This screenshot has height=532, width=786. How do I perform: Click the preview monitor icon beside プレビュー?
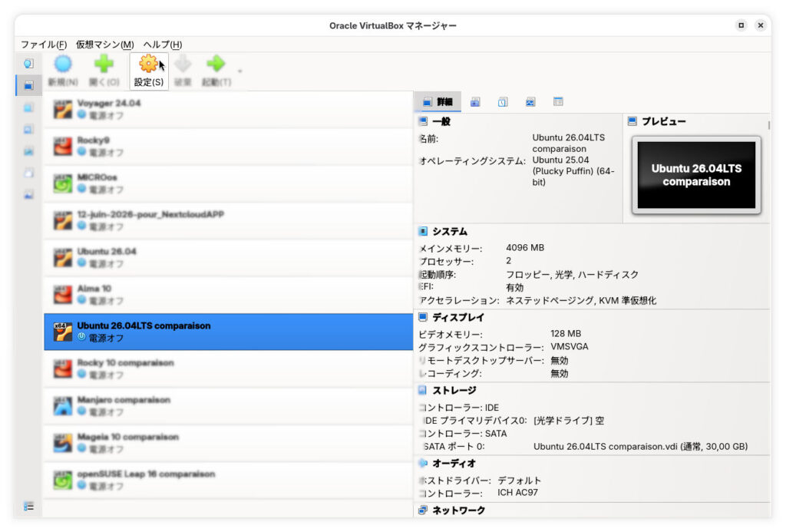[632, 121]
